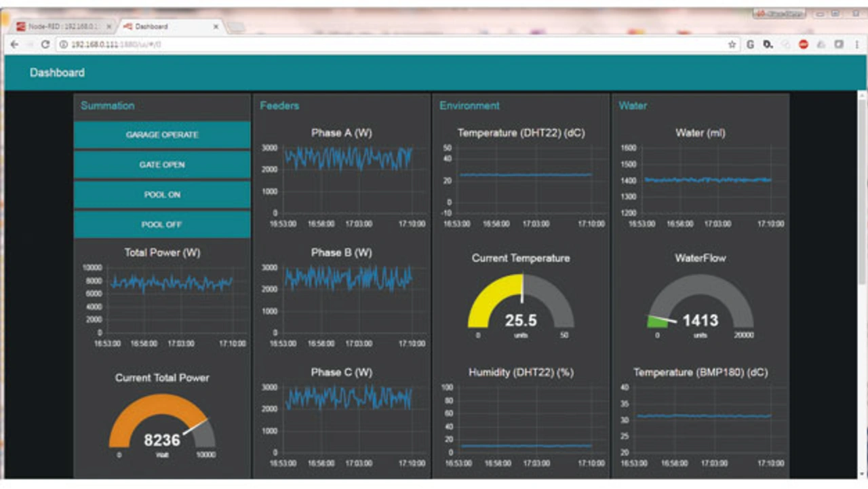Click the browser back arrow
Image resolution: width=868 pixels, height=489 pixels.
[15, 45]
